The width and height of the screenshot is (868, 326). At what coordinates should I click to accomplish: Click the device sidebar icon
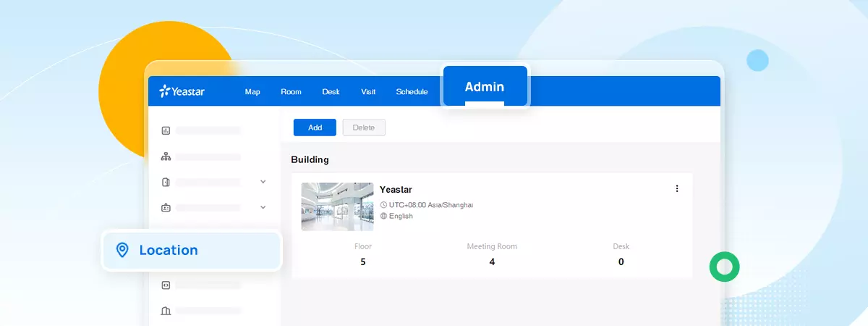click(x=166, y=182)
